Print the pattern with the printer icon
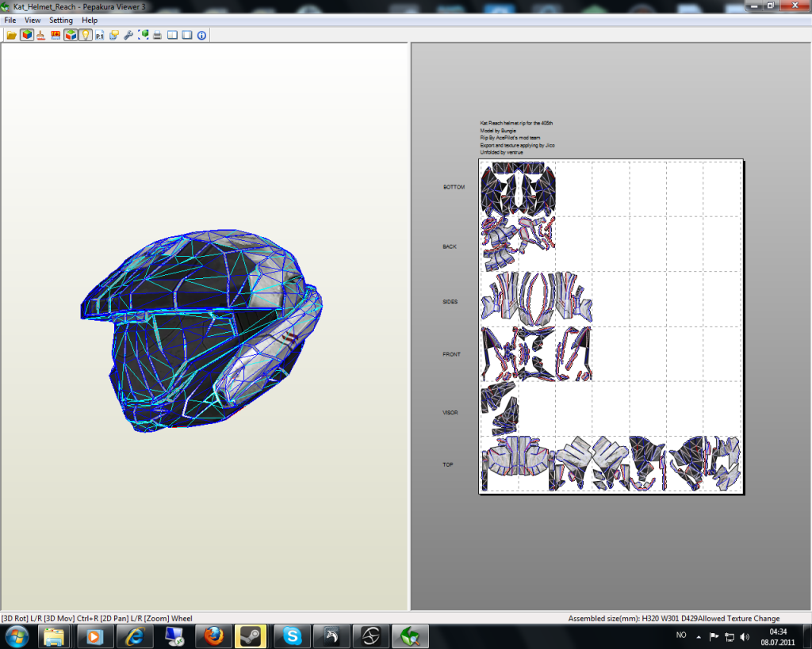The width and height of the screenshot is (812, 649). pos(158,35)
